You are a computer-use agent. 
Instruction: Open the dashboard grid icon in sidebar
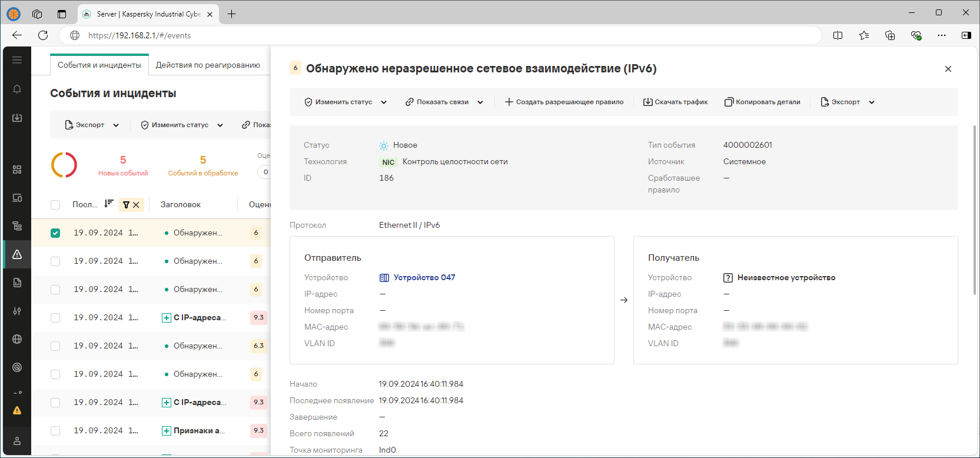click(x=17, y=170)
